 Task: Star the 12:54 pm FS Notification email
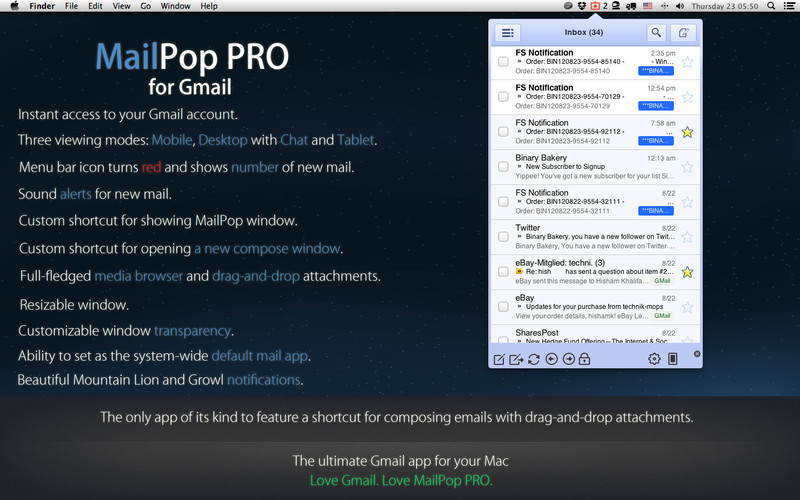(687, 97)
